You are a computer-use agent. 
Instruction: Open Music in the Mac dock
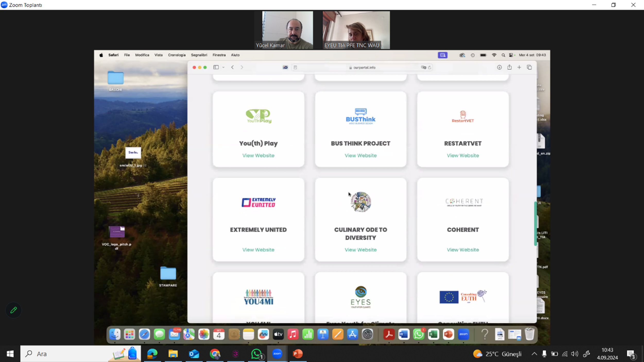293,334
